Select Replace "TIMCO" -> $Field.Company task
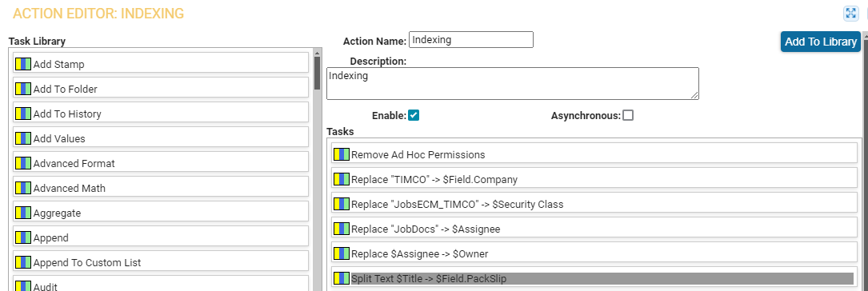The image size is (868, 291). (x=594, y=179)
